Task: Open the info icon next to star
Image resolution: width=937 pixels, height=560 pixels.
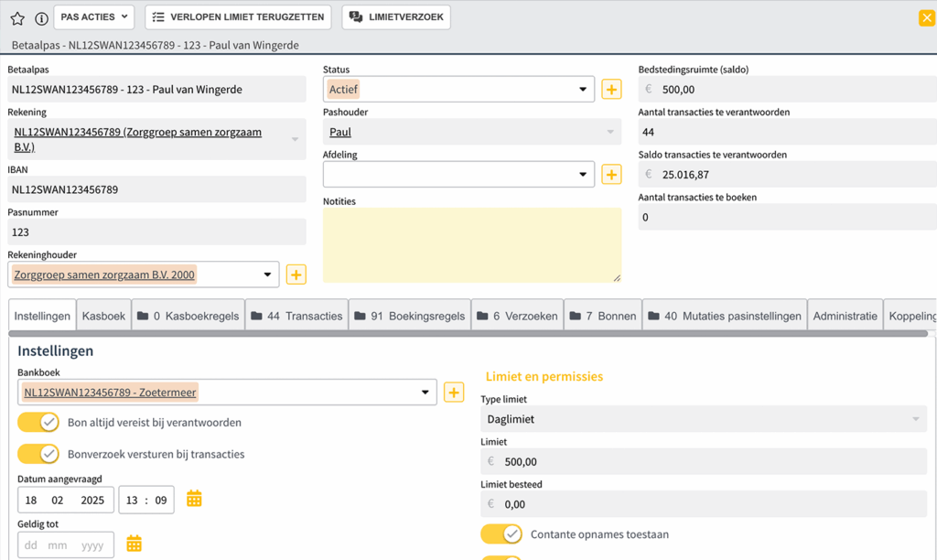Action: click(x=41, y=18)
